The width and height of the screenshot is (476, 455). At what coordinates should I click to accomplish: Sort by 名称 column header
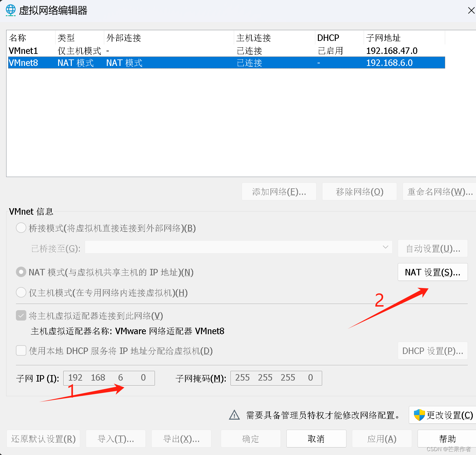[x=31, y=38]
